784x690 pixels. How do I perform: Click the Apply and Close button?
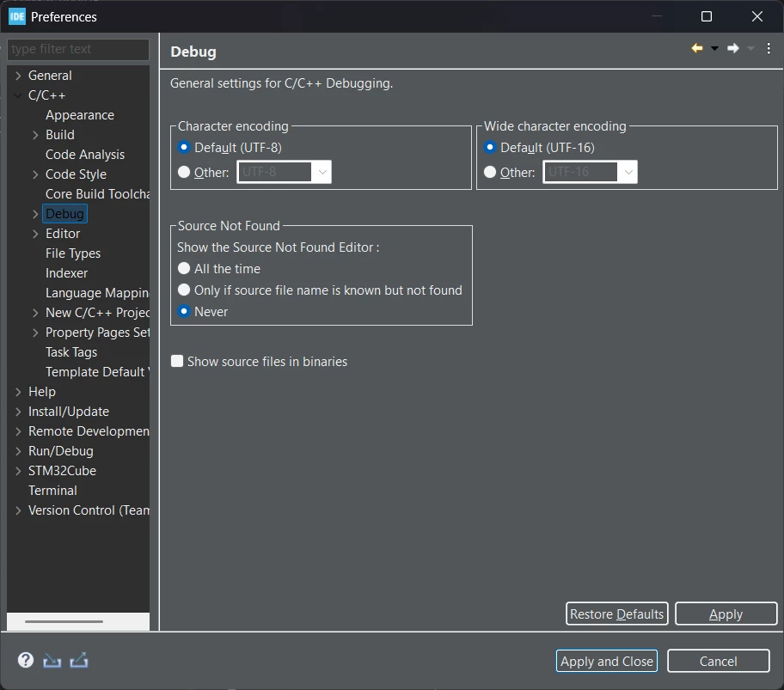pos(607,661)
